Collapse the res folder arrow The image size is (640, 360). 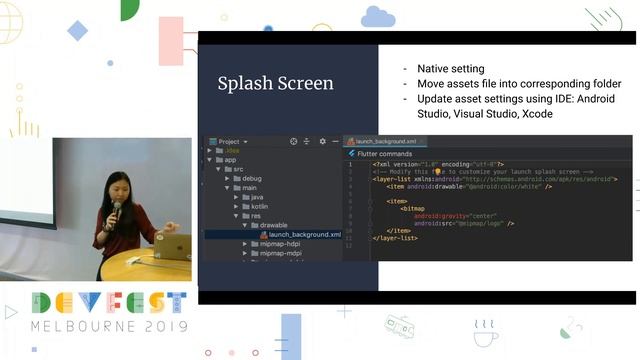pos(236,216)
